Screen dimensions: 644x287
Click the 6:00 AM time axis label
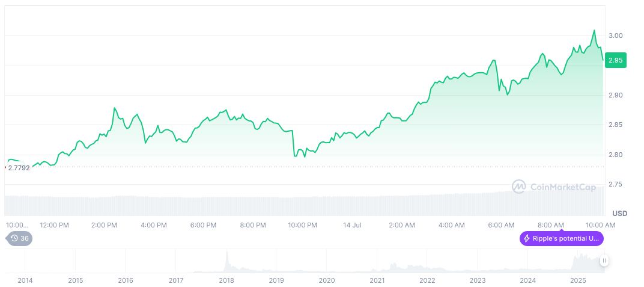(x=501, y=226)
